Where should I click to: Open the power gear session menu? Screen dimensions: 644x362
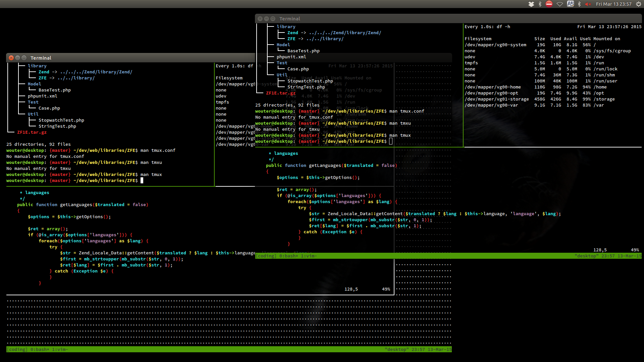[x=639, y=4]
